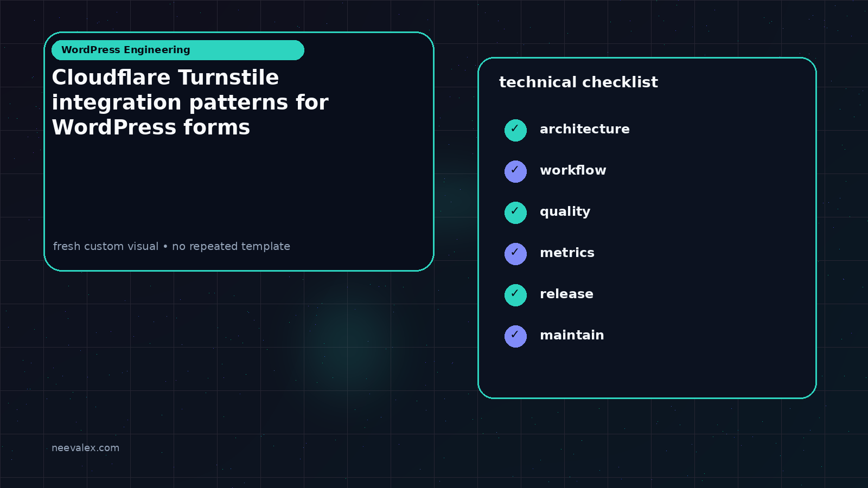The height and width of the screenshot is (488, 868).
Task: Open the neevalex.com link
Action: click(85, 448)
